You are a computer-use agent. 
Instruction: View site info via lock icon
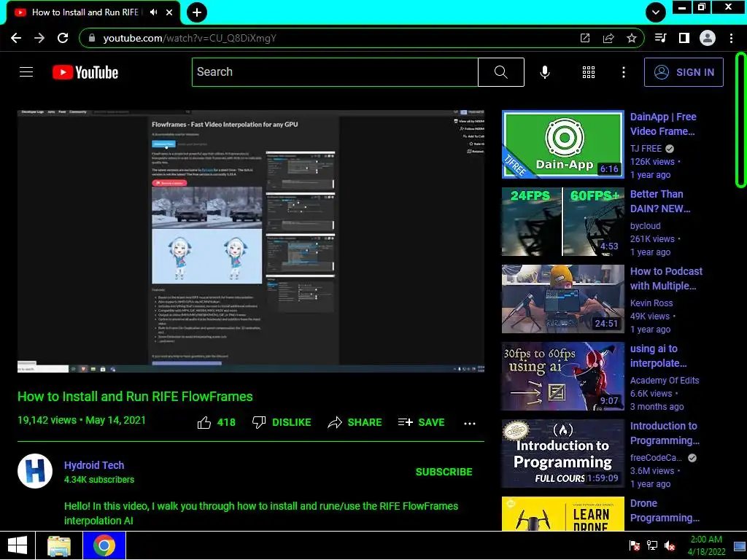(x=92, y=38)
